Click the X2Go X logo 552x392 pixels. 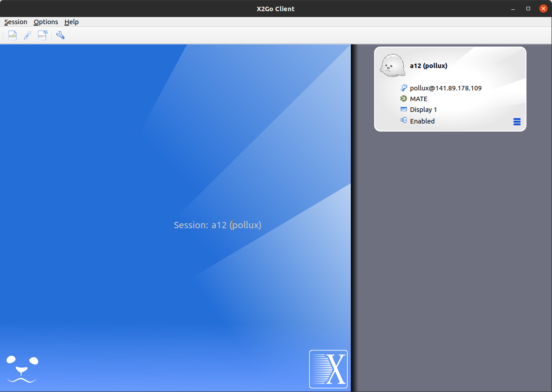point(328,369)
